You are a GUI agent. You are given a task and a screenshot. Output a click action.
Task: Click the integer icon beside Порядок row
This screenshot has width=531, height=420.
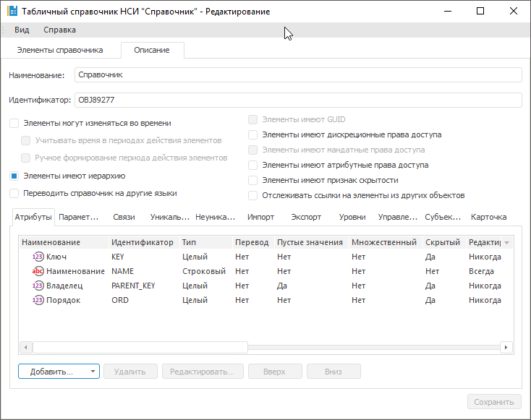[38, 300]
